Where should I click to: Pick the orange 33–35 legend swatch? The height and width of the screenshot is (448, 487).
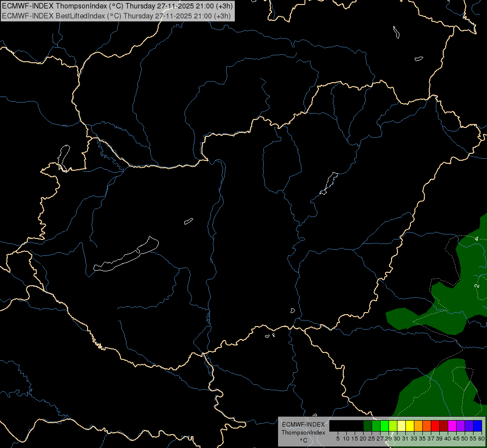(418, 426)
